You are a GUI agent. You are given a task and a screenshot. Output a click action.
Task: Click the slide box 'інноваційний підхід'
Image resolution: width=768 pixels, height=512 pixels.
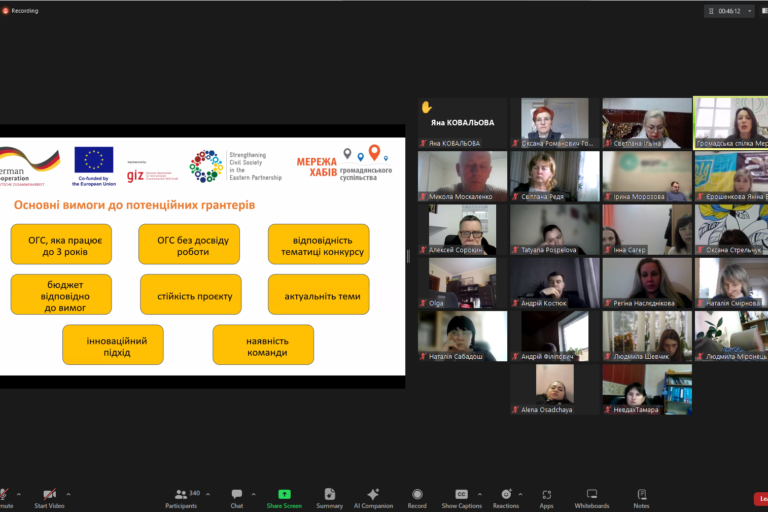[113, 345]
